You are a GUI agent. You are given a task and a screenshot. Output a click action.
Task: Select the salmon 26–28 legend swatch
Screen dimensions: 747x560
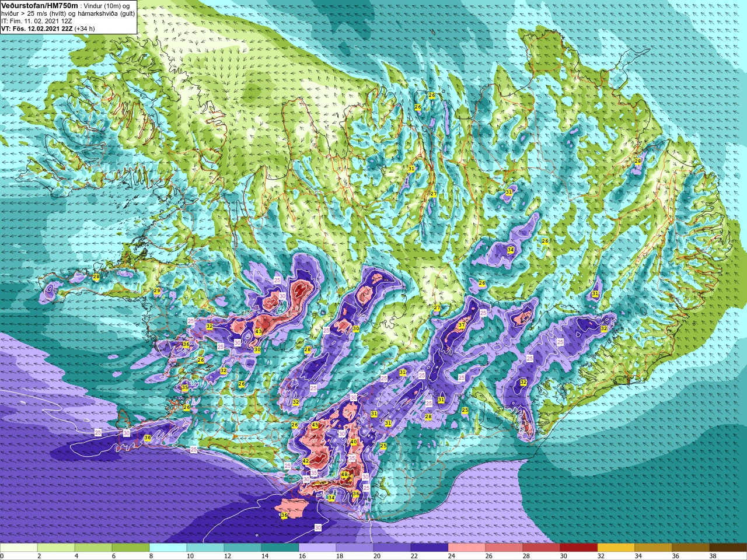tap(504, 548)
